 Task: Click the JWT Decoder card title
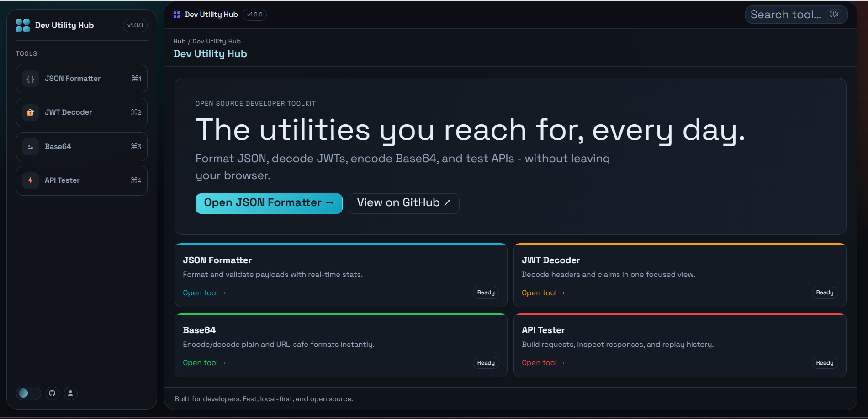(x=550, y=260)
